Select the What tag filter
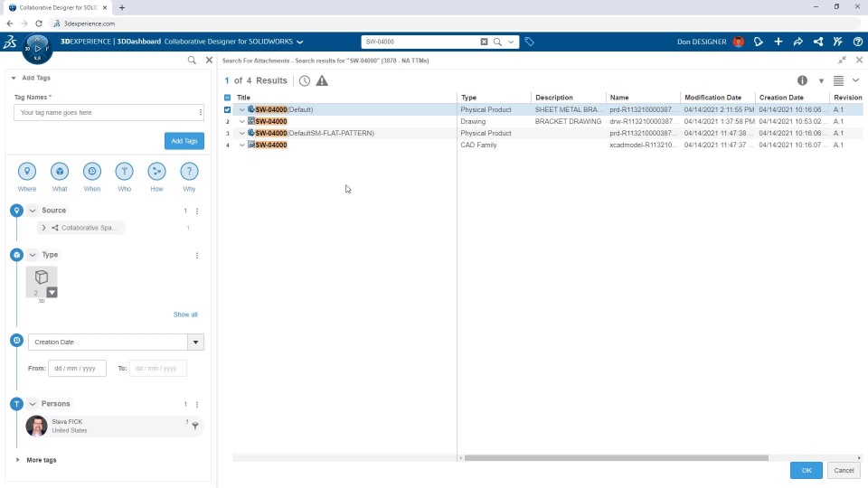868x488 pixels. coord(60,172)
